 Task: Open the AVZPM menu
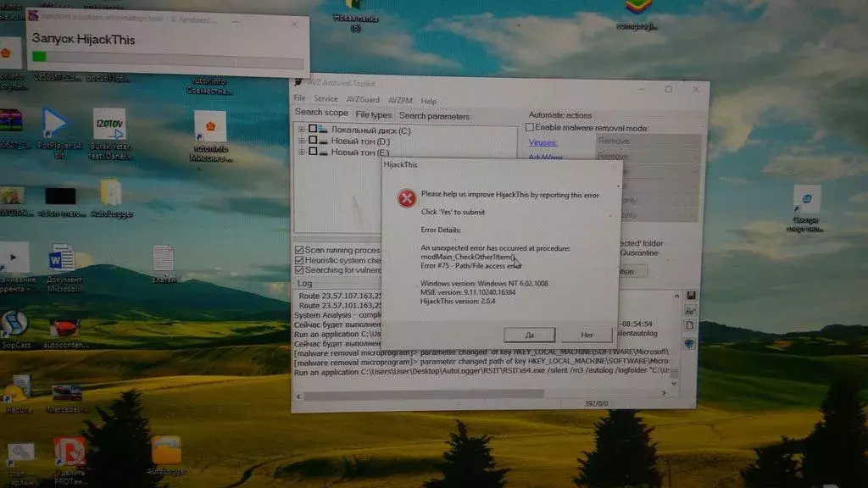point(400,101)
